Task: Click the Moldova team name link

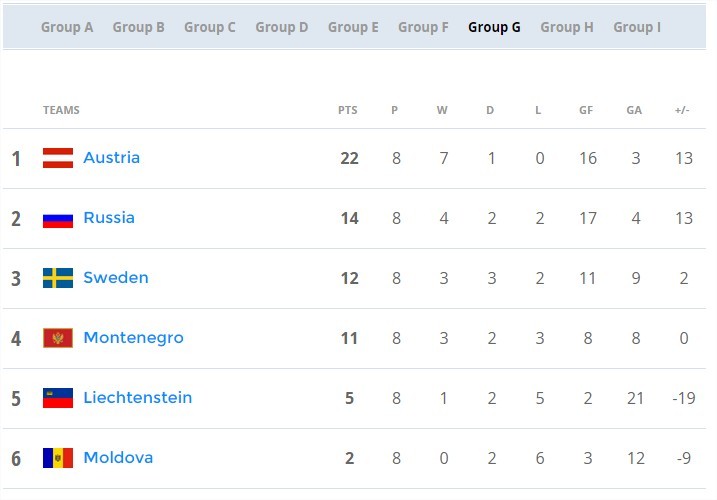Action: click(118, 457)
